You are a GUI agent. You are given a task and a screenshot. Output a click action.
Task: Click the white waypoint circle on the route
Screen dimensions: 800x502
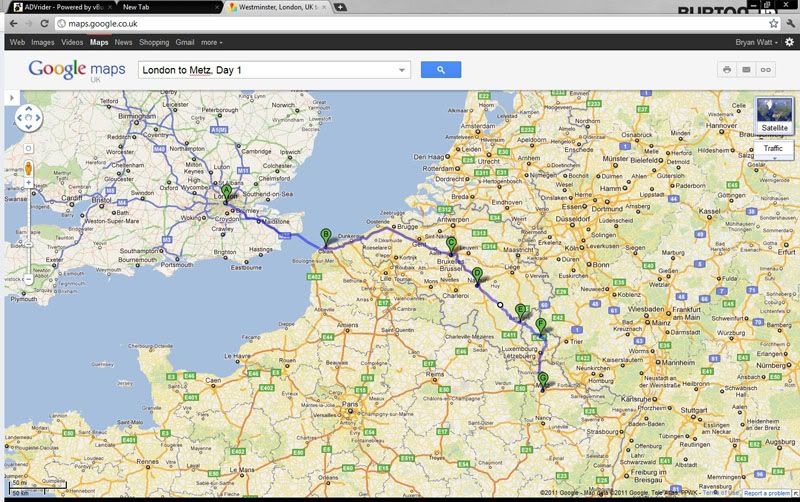tap(500, 305)
